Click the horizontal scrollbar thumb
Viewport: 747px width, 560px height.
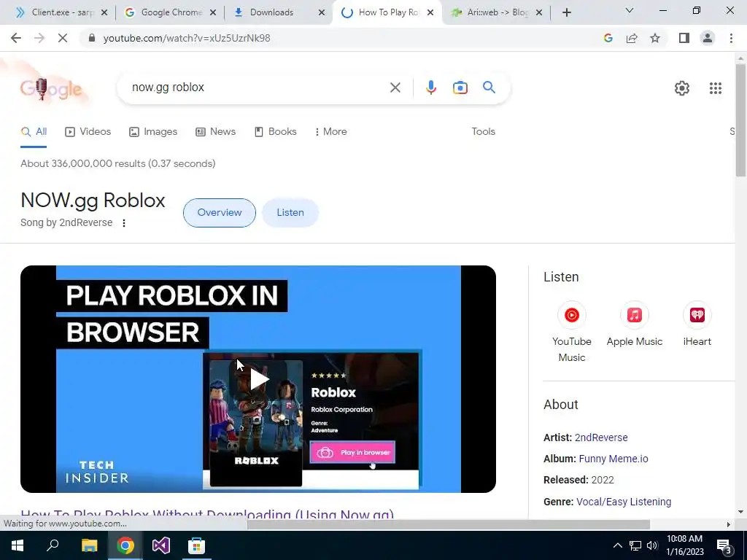click(x=449, y=524)
